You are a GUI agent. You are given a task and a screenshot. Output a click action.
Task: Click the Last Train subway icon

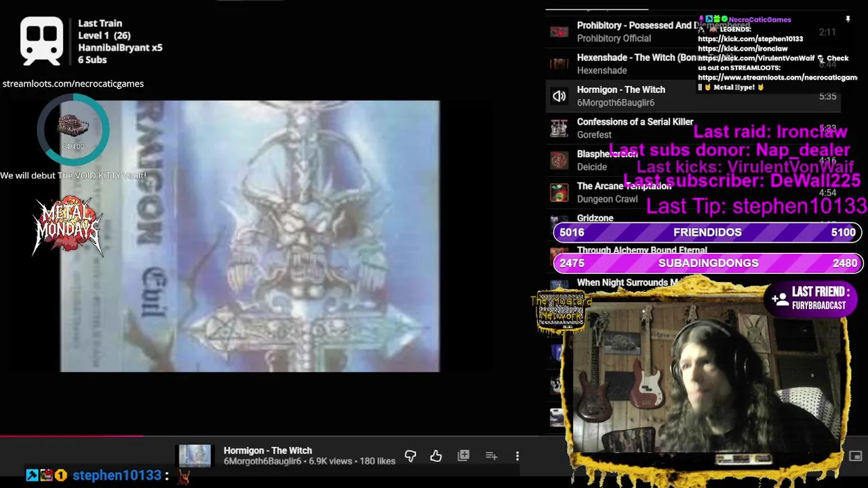pyautogui.click(x=42, y=41)
